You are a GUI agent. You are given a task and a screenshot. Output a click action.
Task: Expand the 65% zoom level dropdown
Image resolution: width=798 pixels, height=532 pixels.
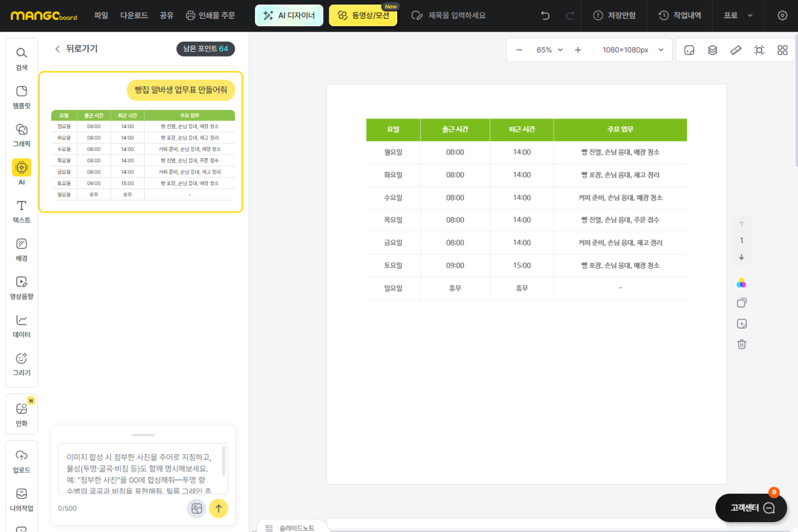(549, 50)
